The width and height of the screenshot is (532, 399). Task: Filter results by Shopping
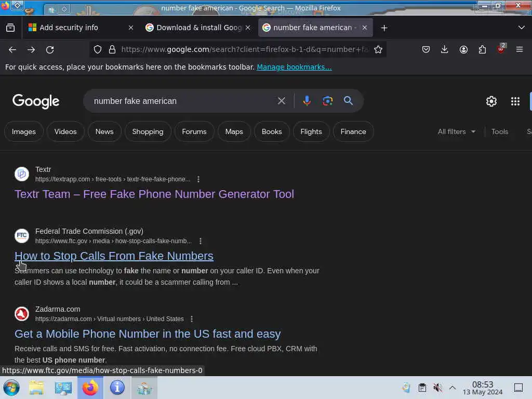pos(148,131)
